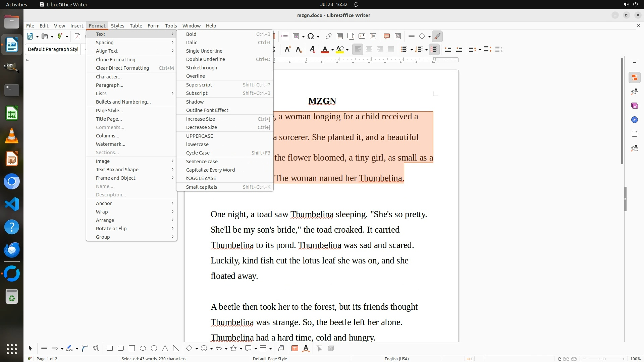Viewport: 644px width, 362px height.
Task: Click the Insert Text Box icon
Action: (295, 349)
